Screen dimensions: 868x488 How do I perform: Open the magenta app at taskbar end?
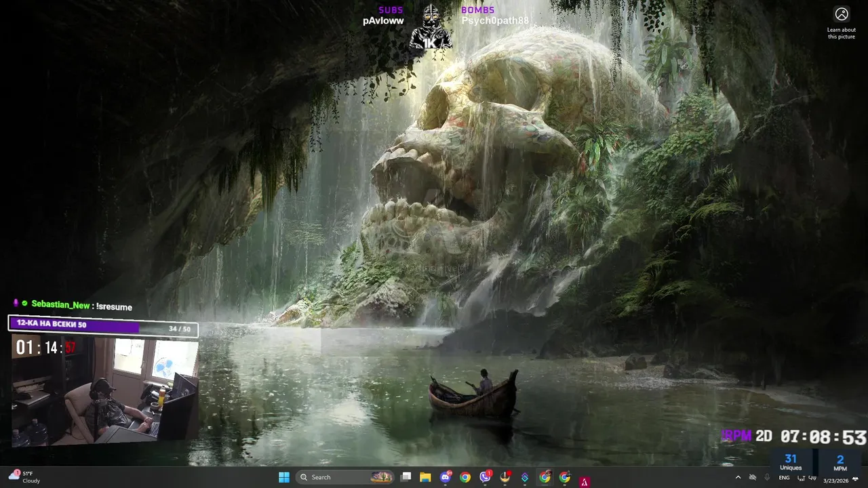click(585, 481)
